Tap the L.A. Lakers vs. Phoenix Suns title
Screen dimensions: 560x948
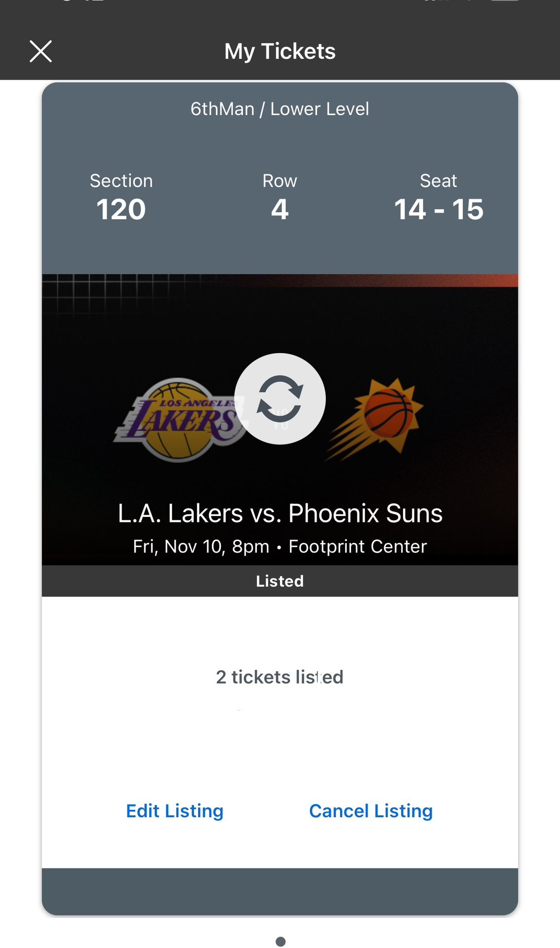[280, 513]
